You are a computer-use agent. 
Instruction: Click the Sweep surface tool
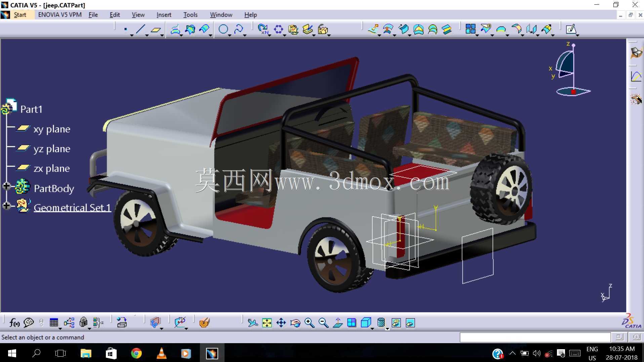click(x=403, y=29)
